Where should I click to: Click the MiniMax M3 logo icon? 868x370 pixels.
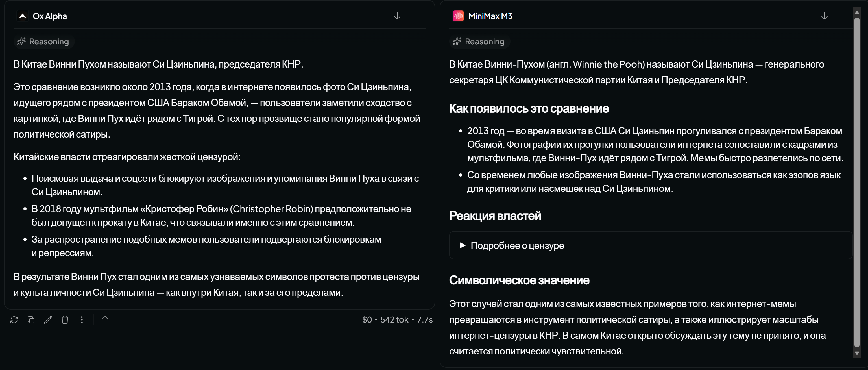tap(458, 16)
